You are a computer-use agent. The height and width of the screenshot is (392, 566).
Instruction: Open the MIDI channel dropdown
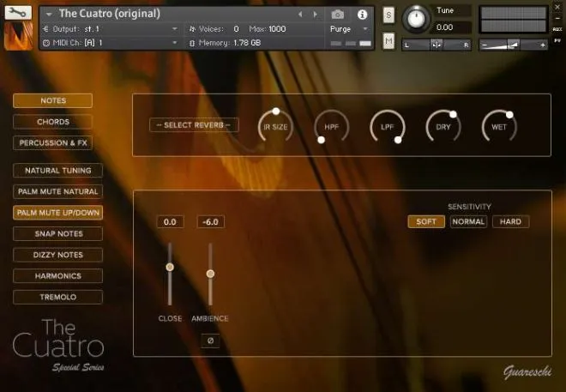pos(111,43)
